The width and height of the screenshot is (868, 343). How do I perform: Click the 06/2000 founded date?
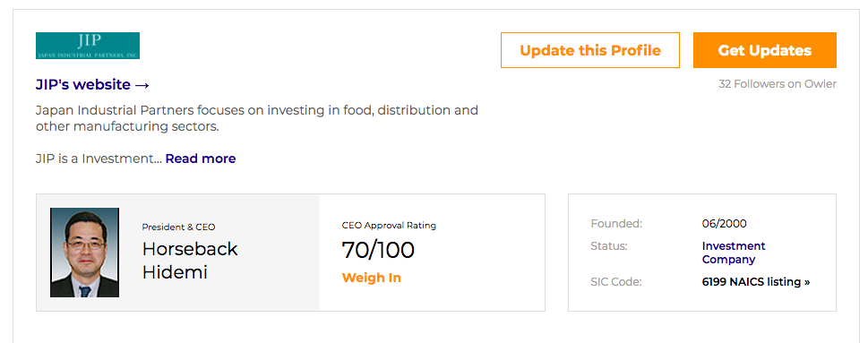click(724, 224)
